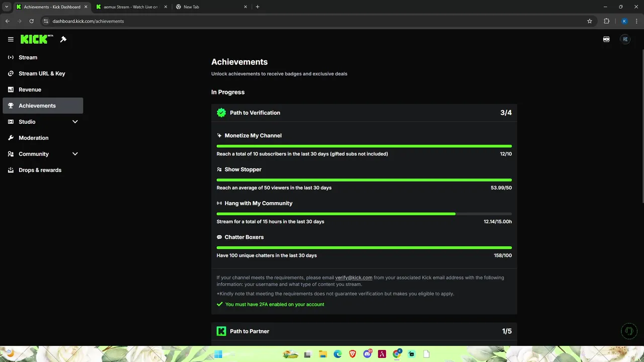Open the Moderation page
This screenshot has height=362, width=644.
pos(43,138)
